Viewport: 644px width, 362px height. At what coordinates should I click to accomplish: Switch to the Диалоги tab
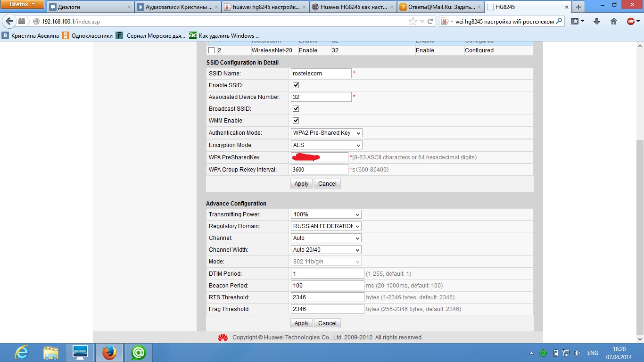point(90,7)
